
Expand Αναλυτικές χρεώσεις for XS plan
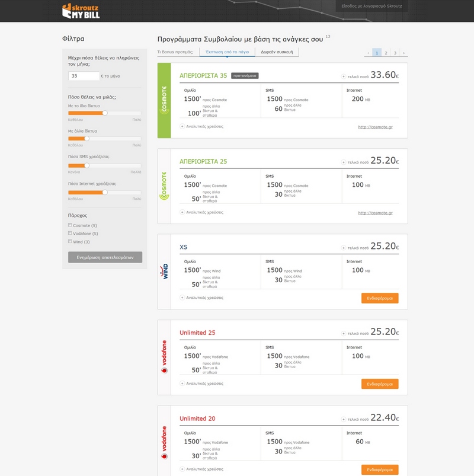click(202, 298)
